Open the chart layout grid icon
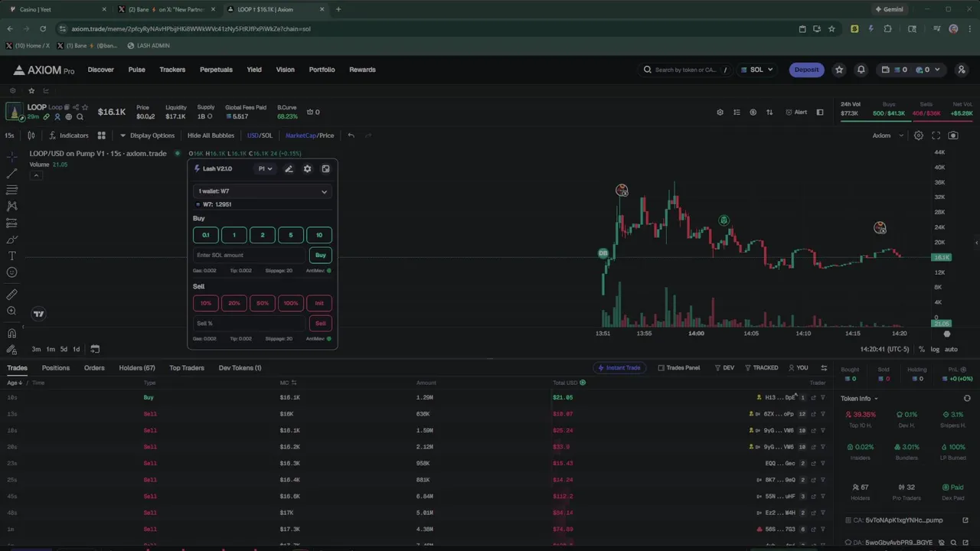Image resolution: width=980 pixels, height=551 pixels. pos(101,135)
